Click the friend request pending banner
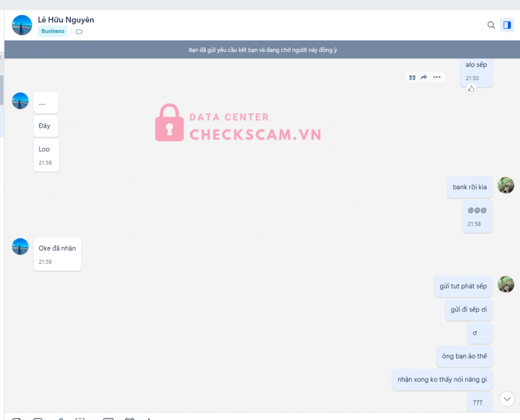The height and width of the screenshot is (420, 520). point(263,50)
